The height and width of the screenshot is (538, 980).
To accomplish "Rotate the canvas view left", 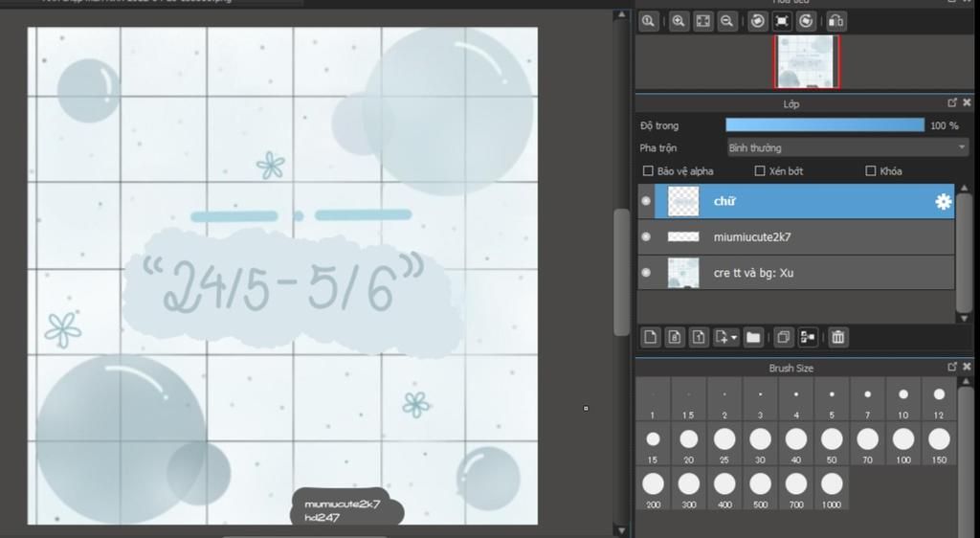I will coord(758,21).
